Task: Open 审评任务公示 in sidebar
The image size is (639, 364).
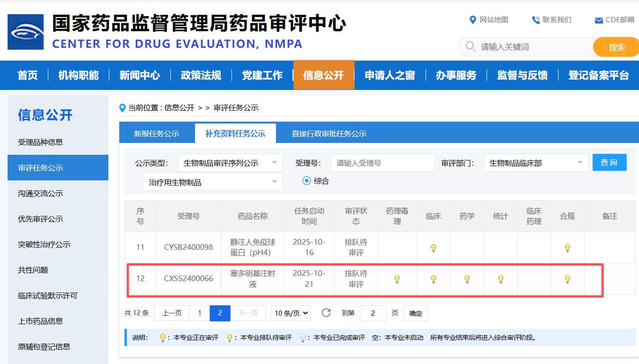Action: 58,168
